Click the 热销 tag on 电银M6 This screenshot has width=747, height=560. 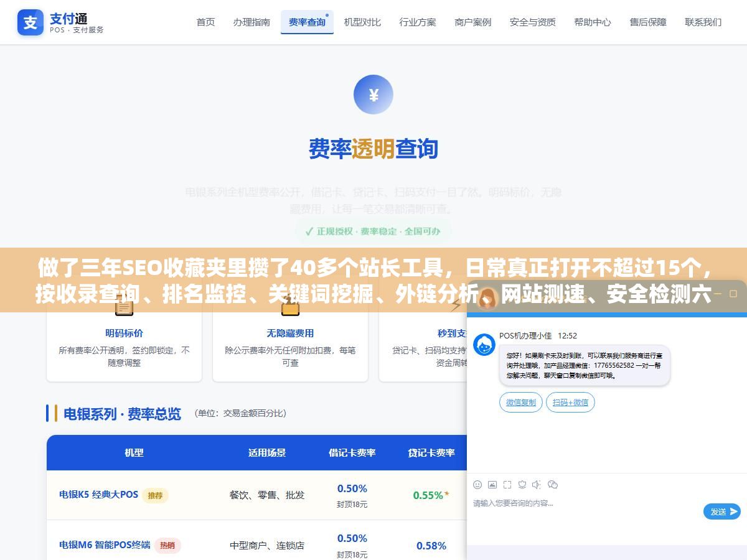pyautogui.click(x=167, y=545)
